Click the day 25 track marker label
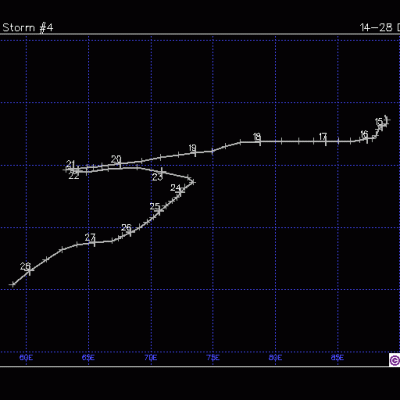The height and width of the screenshot is (400, 400). coord(155,207)
